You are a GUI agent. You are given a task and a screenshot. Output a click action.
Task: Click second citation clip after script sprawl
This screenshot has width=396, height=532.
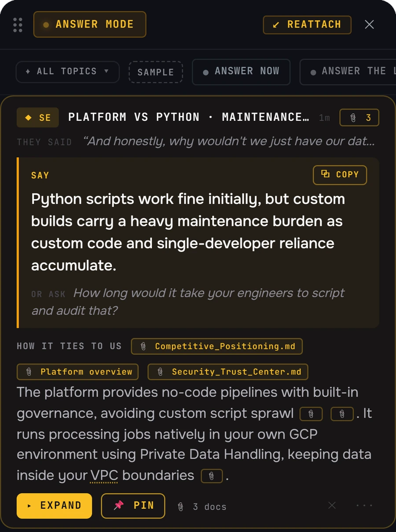point(342,414)
